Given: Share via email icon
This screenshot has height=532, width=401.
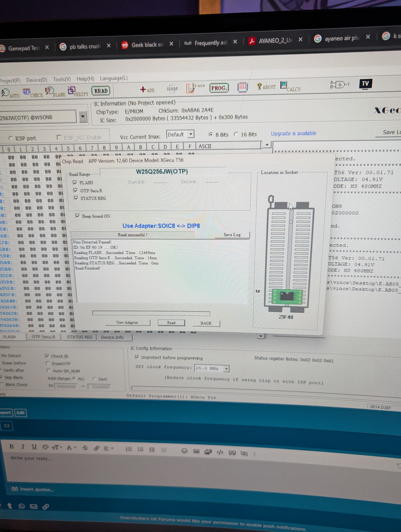Looking at the screenshot, I should (33, 506).
